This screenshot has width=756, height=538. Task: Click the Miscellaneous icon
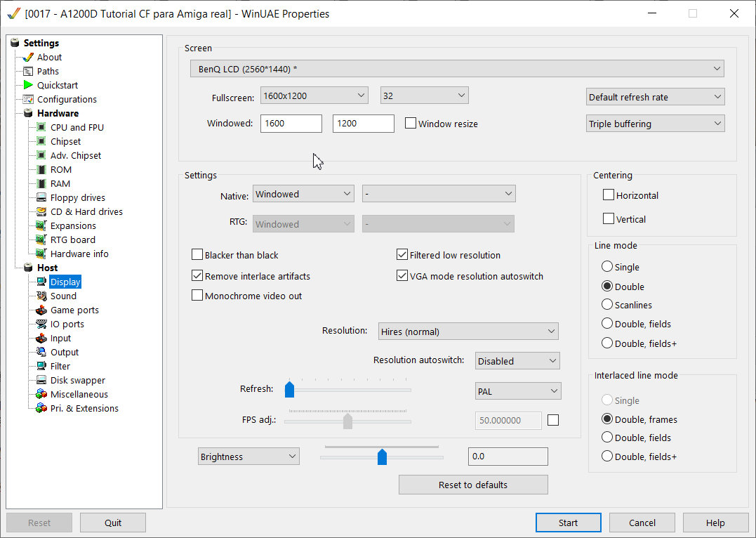tap(41, 394)
